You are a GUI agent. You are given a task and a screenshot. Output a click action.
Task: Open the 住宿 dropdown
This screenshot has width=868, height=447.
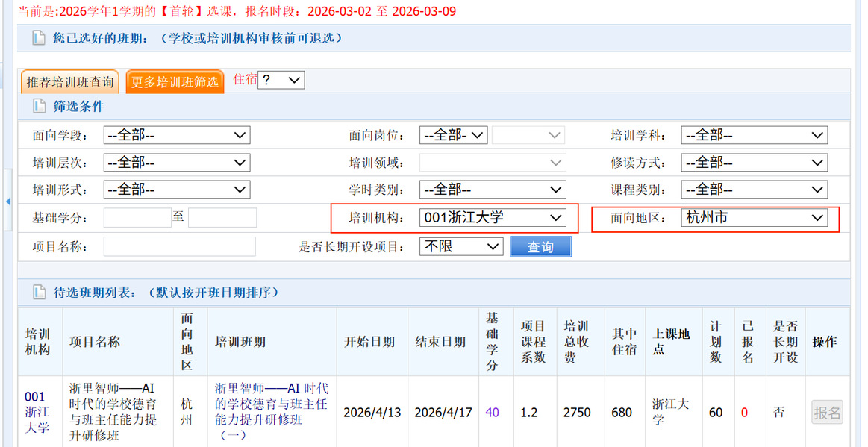tap(281, 80)
